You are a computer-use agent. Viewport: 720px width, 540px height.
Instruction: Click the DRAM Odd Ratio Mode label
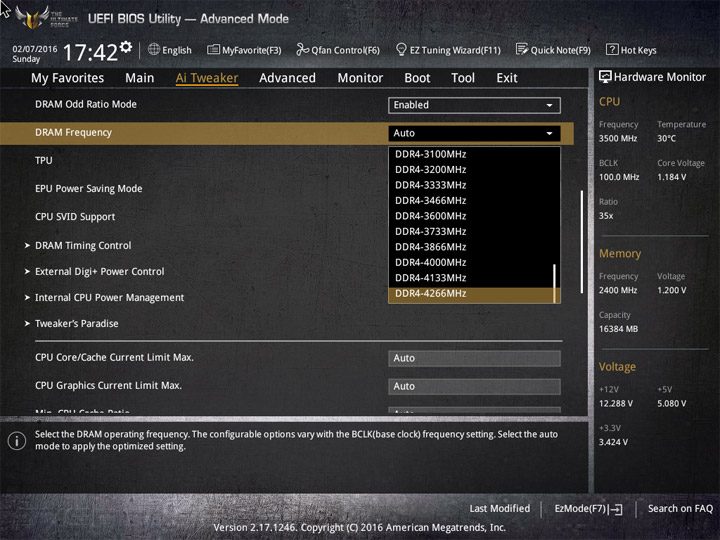tap(86, 104)
